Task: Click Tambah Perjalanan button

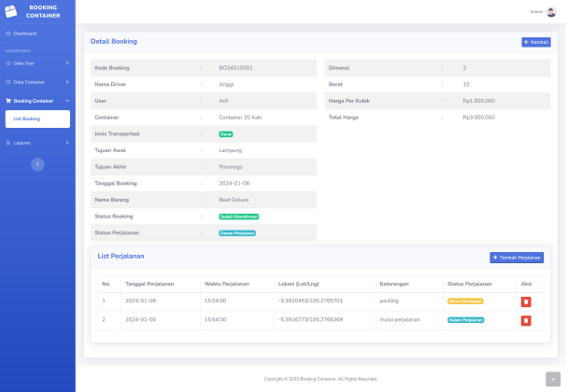Action: 516,257
